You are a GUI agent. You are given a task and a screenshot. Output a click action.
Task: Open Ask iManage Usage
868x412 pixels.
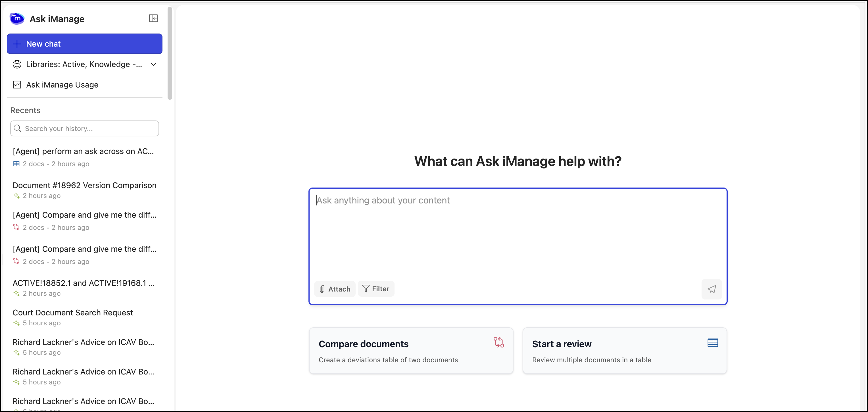(84, 85)
